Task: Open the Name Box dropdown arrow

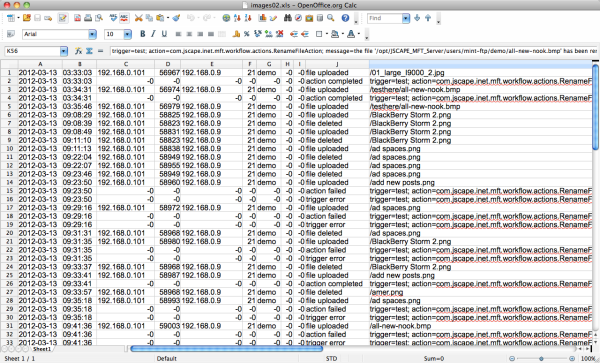Action: 64,51
